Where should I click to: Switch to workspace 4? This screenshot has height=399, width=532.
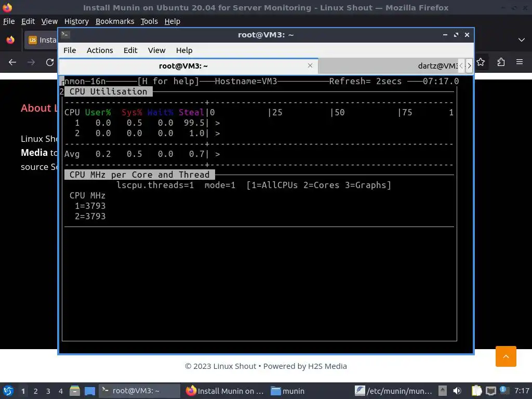click(61, 391)
